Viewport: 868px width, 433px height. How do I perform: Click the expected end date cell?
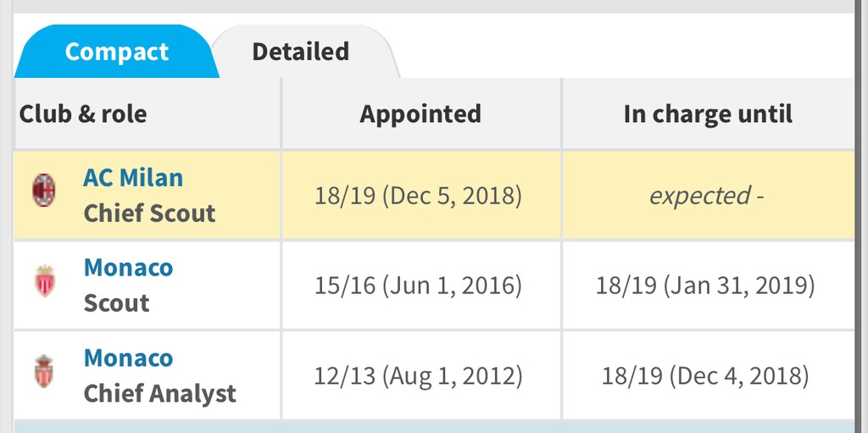pos(707,196)
